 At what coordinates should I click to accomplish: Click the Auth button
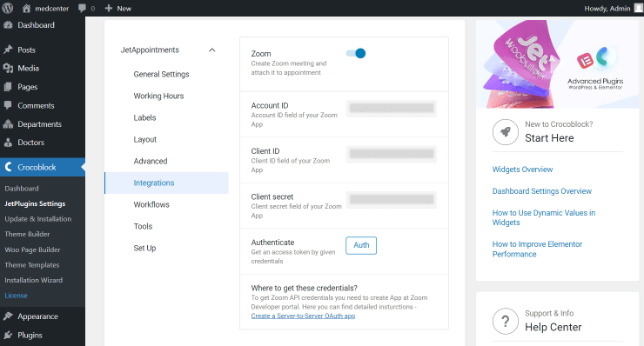(361, 245)
